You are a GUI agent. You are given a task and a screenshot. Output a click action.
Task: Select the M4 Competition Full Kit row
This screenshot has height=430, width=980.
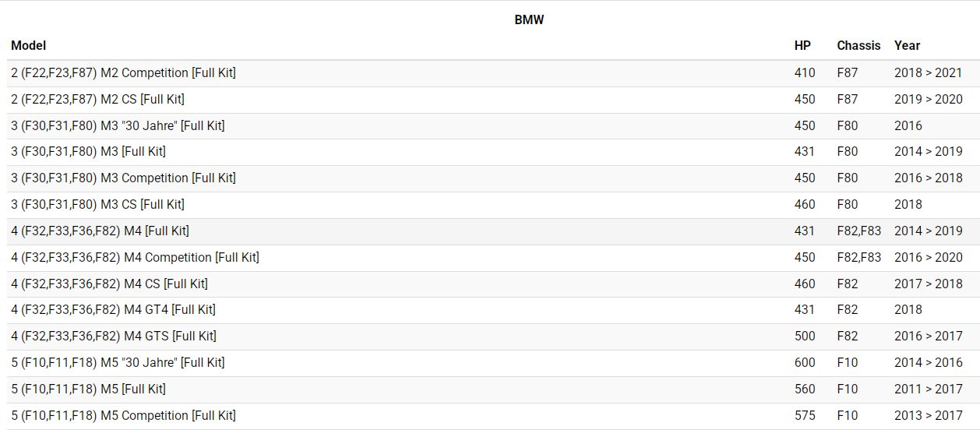(x=135, y=258)
